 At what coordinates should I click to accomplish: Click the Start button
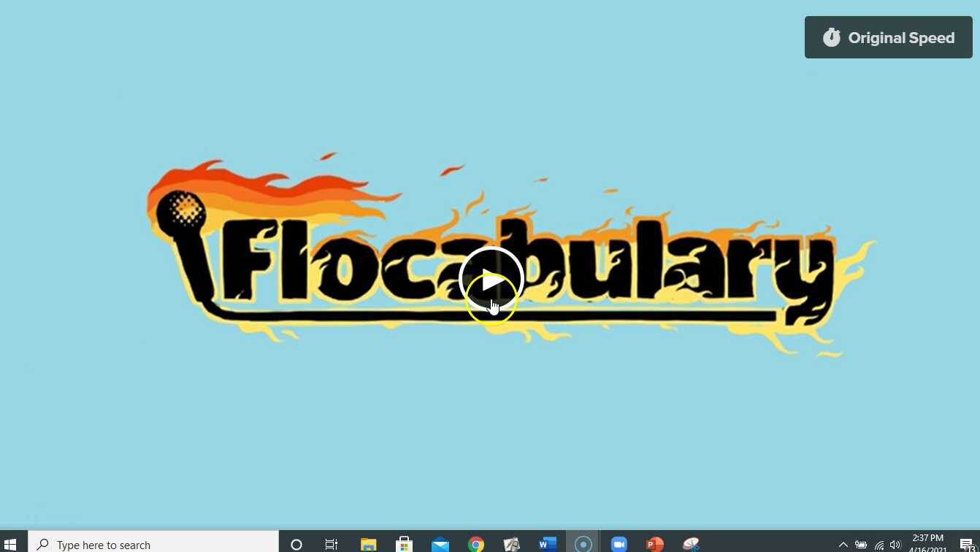9,544
